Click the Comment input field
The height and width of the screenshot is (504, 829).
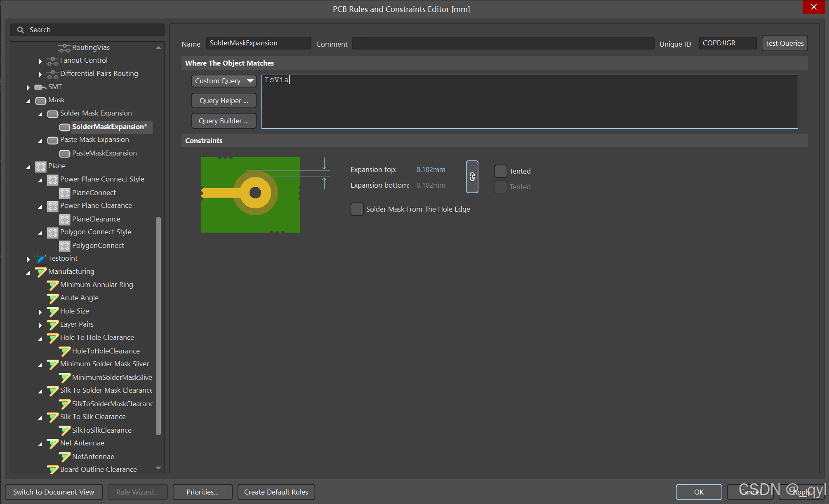click(x=502, y=43)
